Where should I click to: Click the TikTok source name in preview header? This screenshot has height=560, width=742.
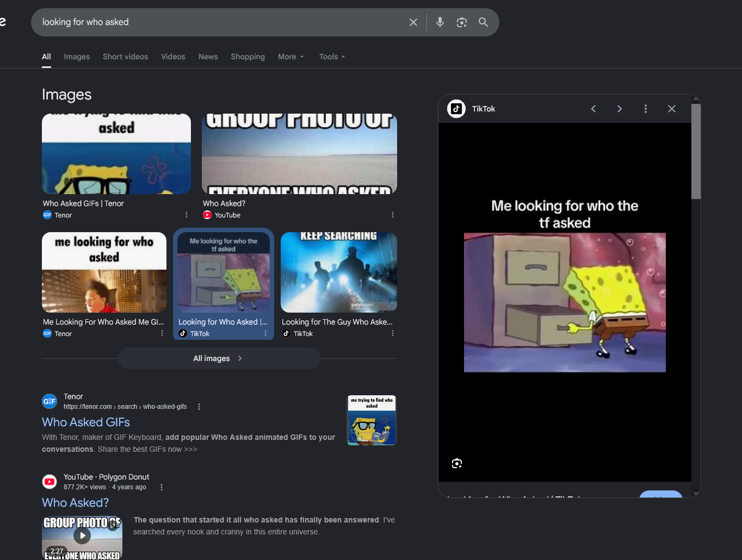tap(484, 109)
